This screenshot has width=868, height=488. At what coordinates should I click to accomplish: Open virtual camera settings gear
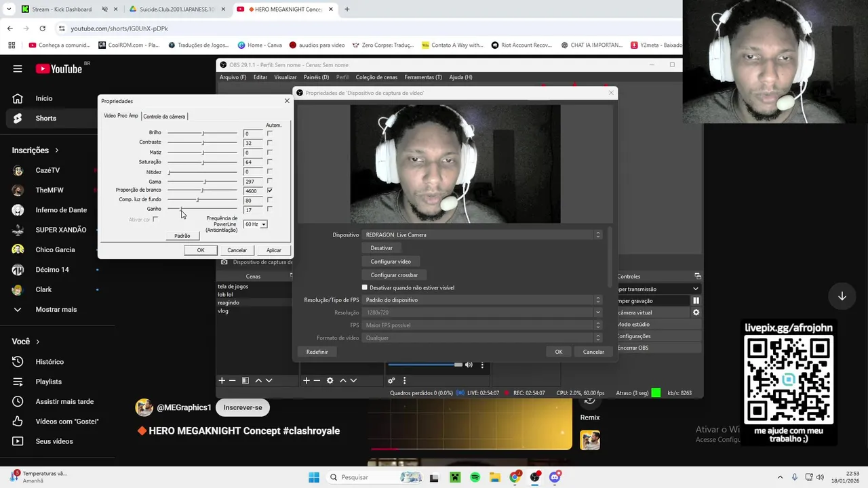[696, 312]
